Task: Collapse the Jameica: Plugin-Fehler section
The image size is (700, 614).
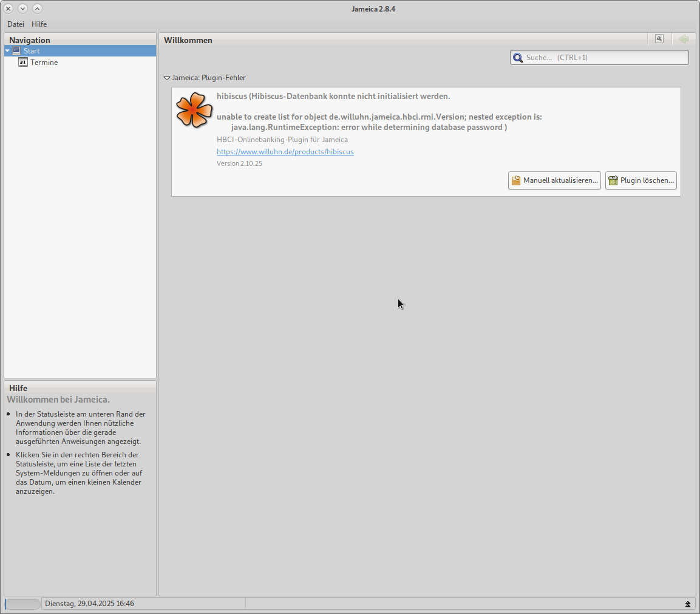Action: pos(167,78)
